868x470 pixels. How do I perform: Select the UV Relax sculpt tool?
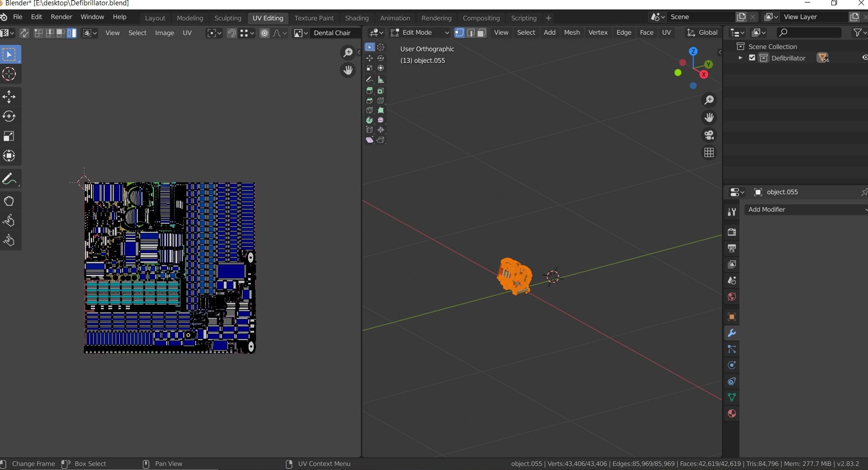[x=9, y=221]
